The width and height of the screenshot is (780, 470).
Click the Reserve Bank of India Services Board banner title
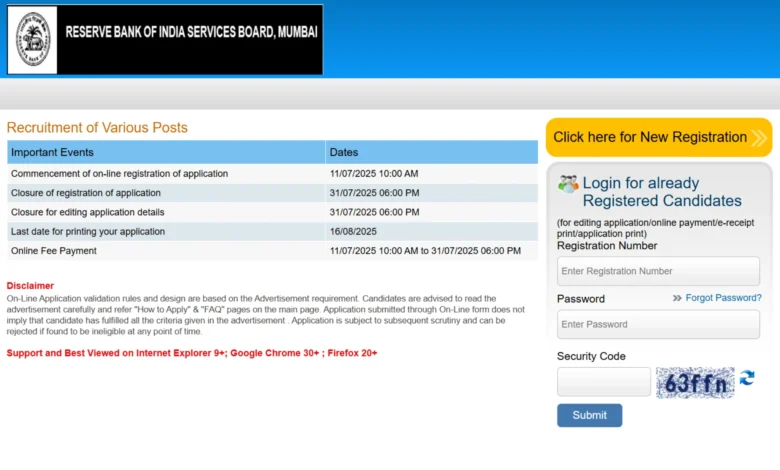click(192, 32)
